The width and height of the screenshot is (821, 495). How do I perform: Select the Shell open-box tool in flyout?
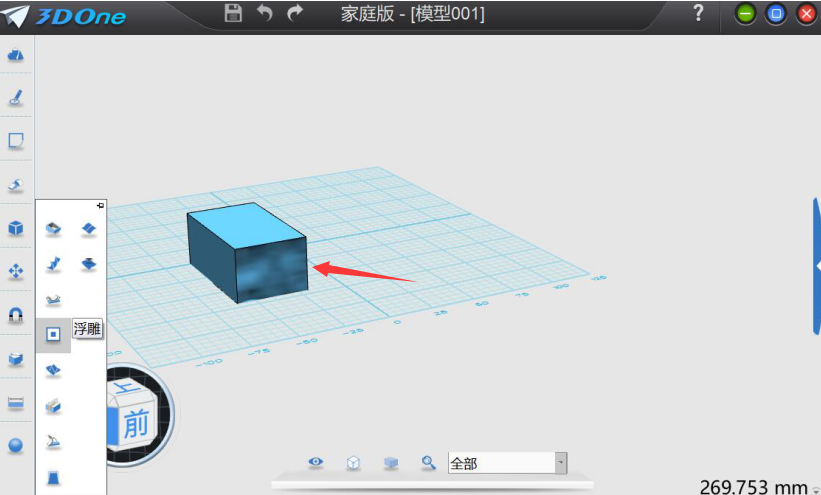point(53,229)
